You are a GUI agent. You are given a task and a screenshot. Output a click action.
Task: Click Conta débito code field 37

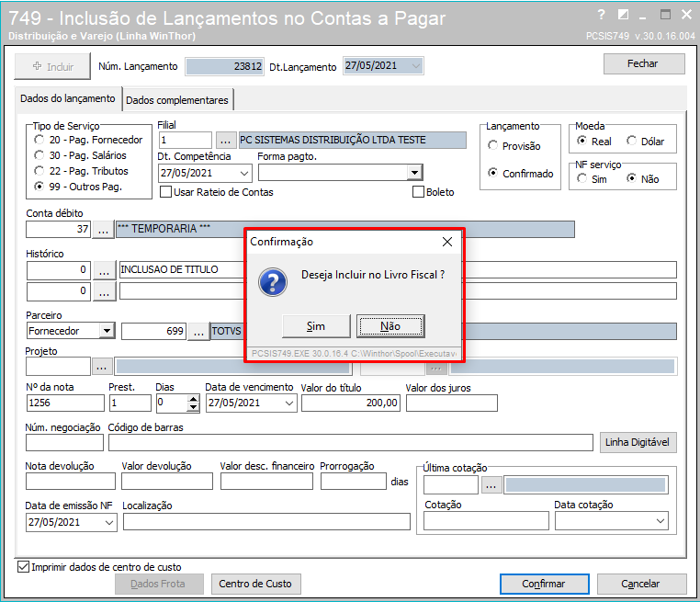[x=59, y=230]
